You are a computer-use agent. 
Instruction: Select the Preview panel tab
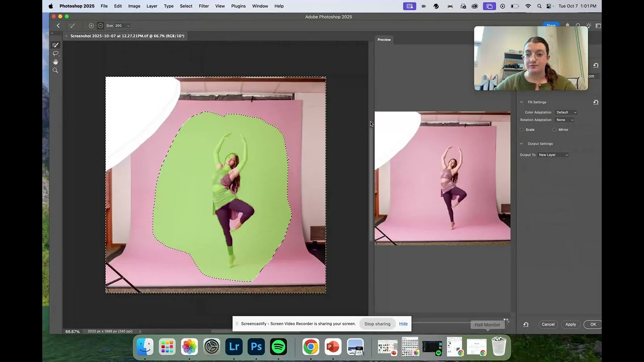pos(384,40)
